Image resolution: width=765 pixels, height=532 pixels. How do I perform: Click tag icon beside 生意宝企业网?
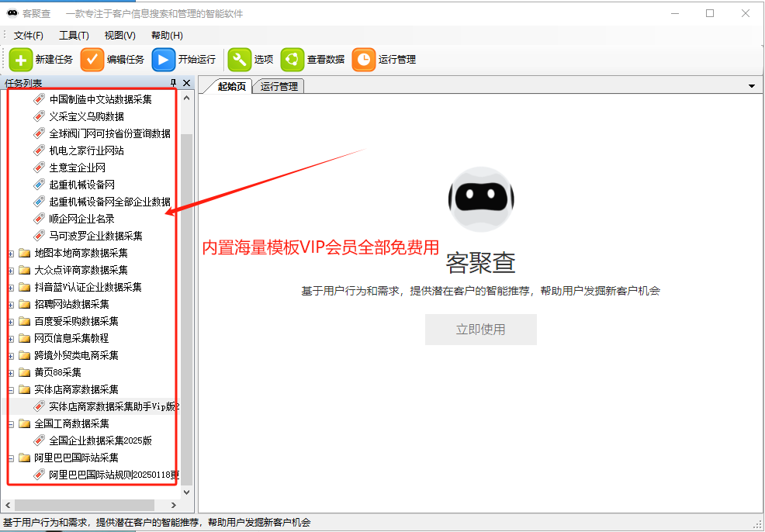point(40,168)
